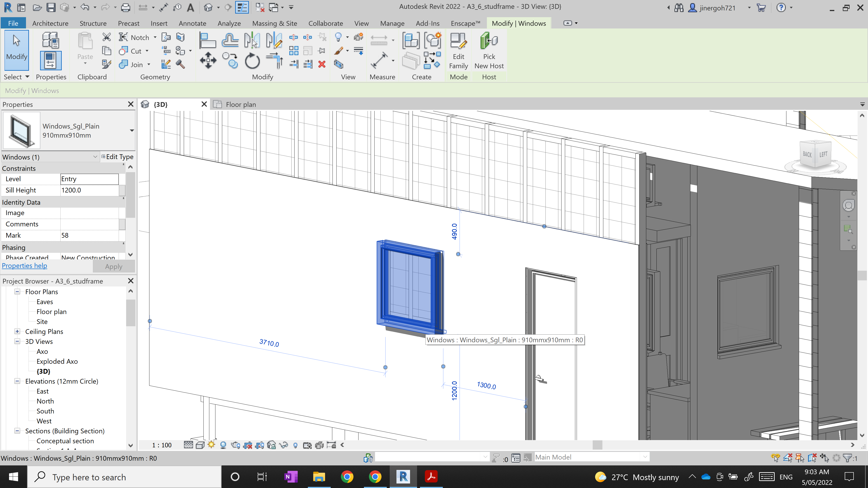Activate the Rotate tool

[x=252, y=61]
